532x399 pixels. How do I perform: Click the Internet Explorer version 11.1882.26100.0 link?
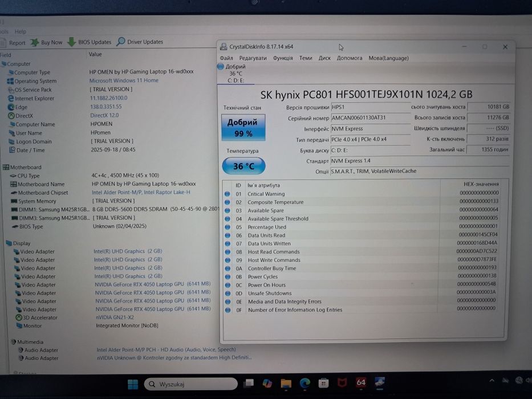108,98
